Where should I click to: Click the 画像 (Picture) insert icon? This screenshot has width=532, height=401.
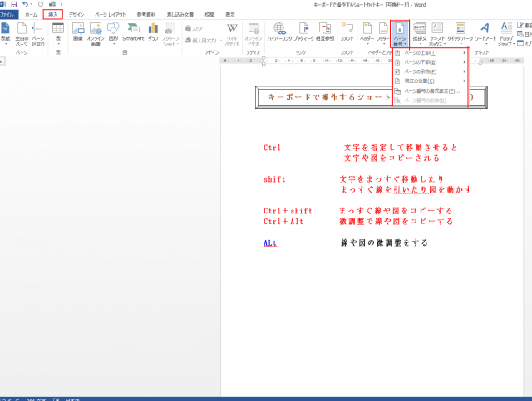(x=77, y=33)
